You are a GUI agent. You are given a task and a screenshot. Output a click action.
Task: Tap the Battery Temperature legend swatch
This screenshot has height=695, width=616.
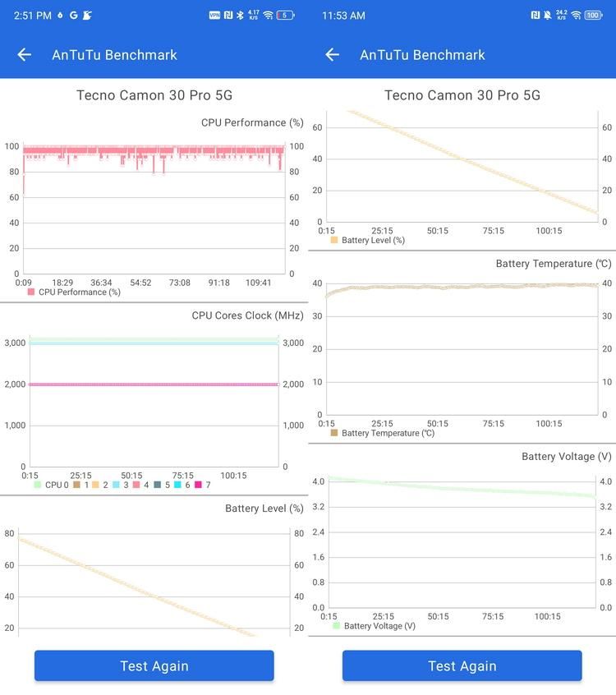coord(334,433)
